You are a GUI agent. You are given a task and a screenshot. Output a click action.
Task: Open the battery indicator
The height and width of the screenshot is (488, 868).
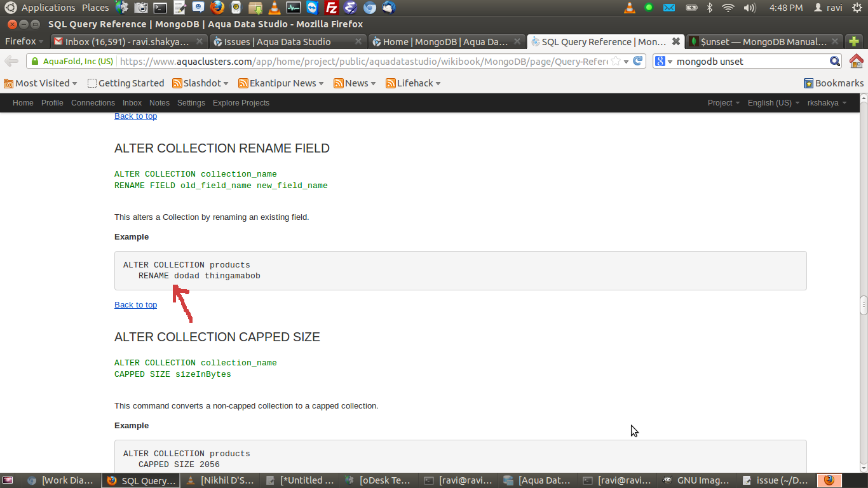[692, 8]
